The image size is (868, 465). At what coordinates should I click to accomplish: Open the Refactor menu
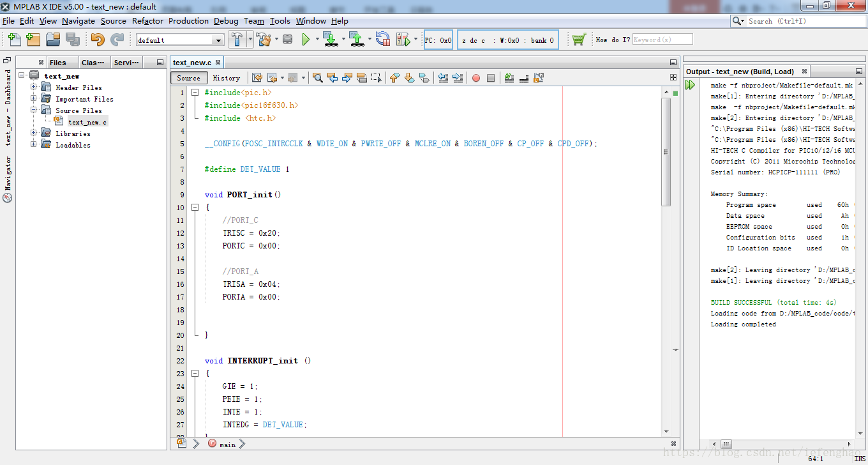click(x=147, y=21)
